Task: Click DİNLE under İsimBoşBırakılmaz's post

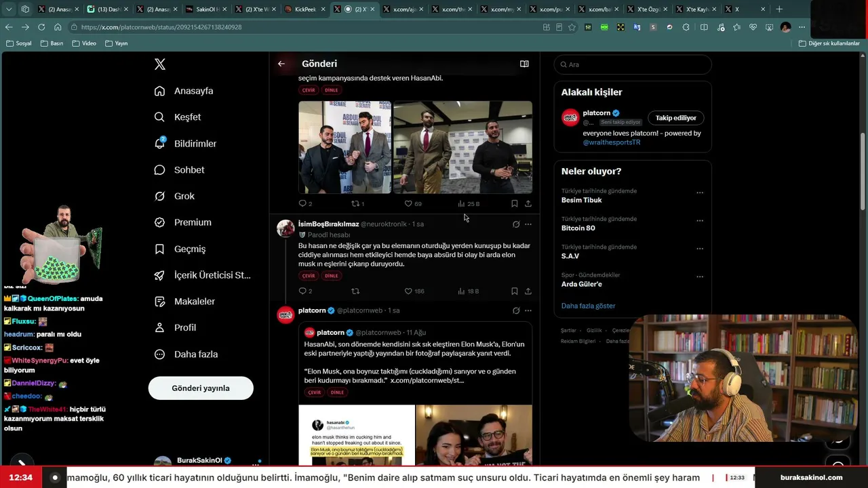Action: (331, 276)
